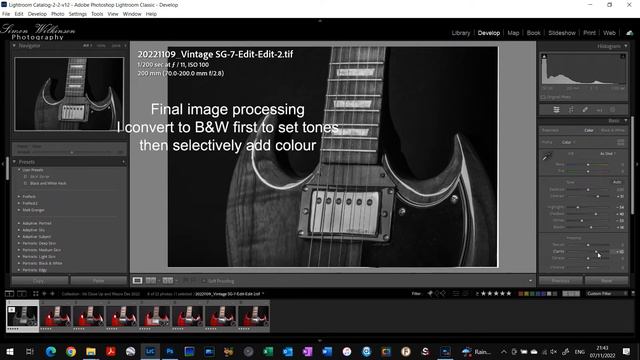
Task: Open the Masking tool
Action: click(x=613, y=109)
